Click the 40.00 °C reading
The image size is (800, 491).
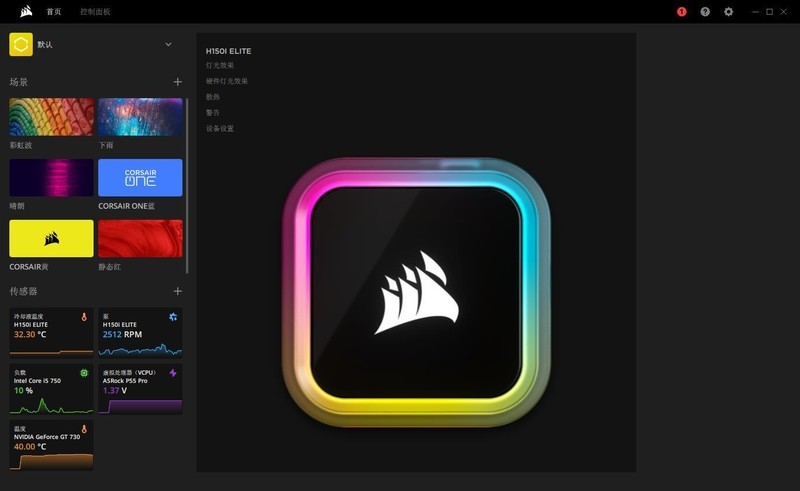[30, 447]
